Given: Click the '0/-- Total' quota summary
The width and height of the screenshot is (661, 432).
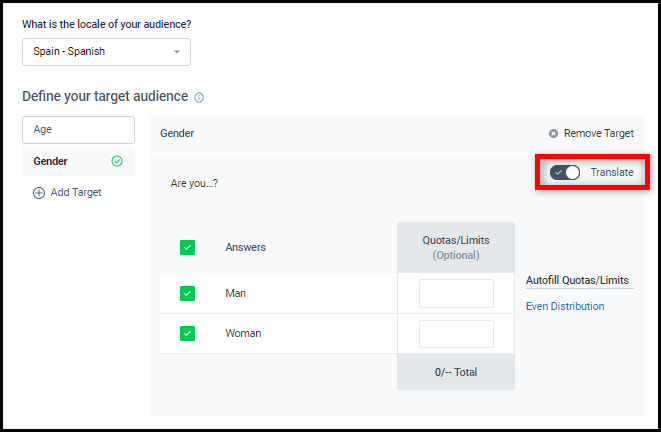Looking at the screenshot, I should (x=456, y=372).
